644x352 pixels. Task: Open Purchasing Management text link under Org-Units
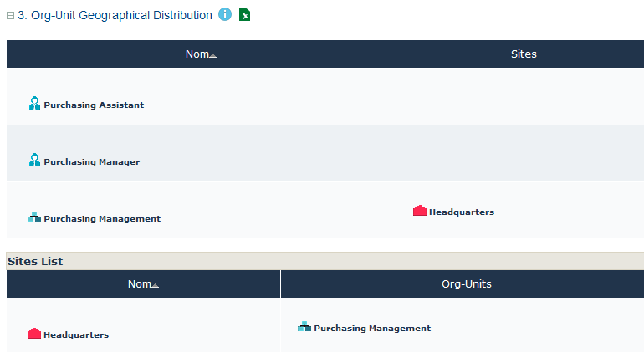pyautogui.click(x=372, y=329)
